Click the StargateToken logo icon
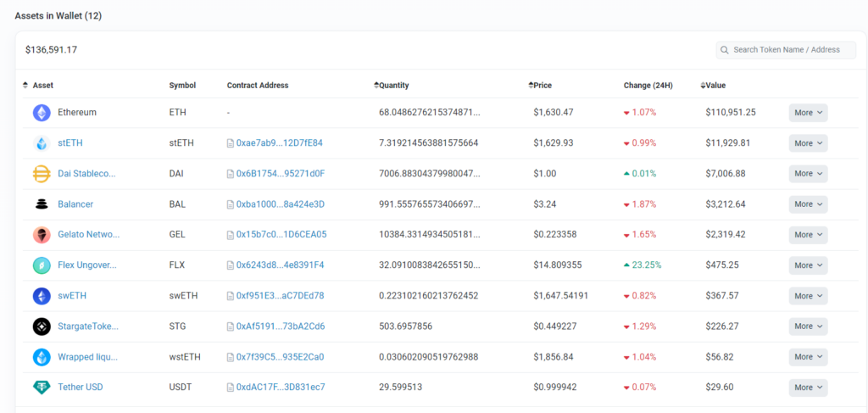 click(x=42, y=326)
